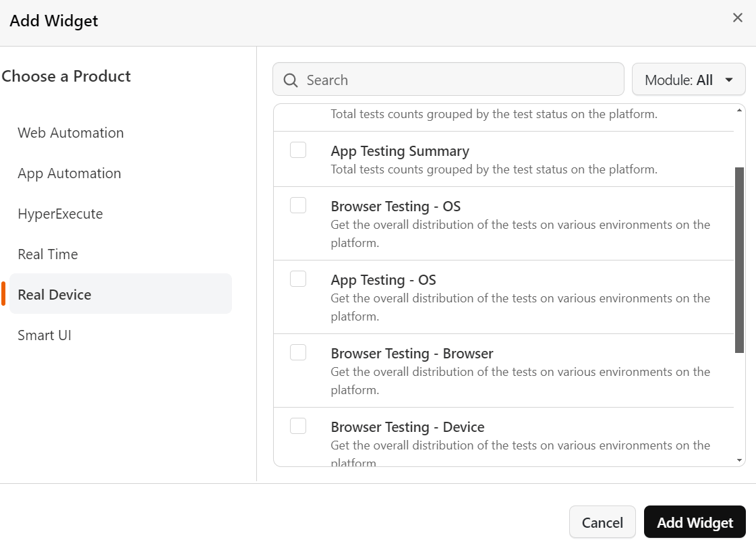Tick the Browser Testing - Browser checkbox
The image size is (756, 548).
[298, 352]
